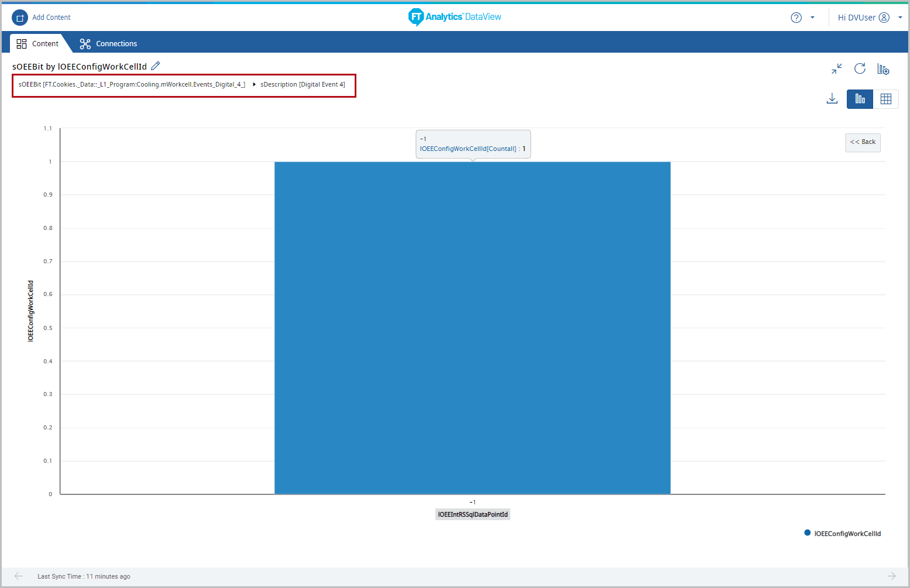Refresh the chart data

[x=860, y=69]
